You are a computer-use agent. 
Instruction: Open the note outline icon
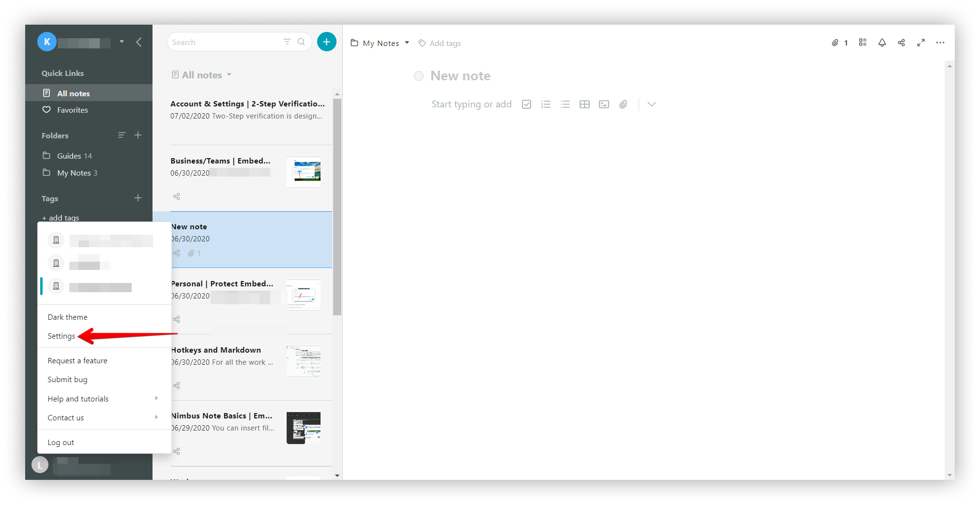[x=863, y=43]
